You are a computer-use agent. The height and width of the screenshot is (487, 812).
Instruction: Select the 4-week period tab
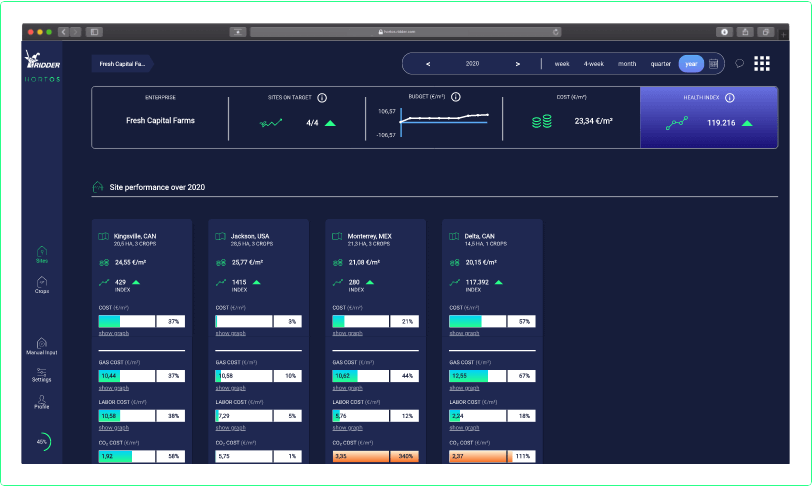(593, 64)
